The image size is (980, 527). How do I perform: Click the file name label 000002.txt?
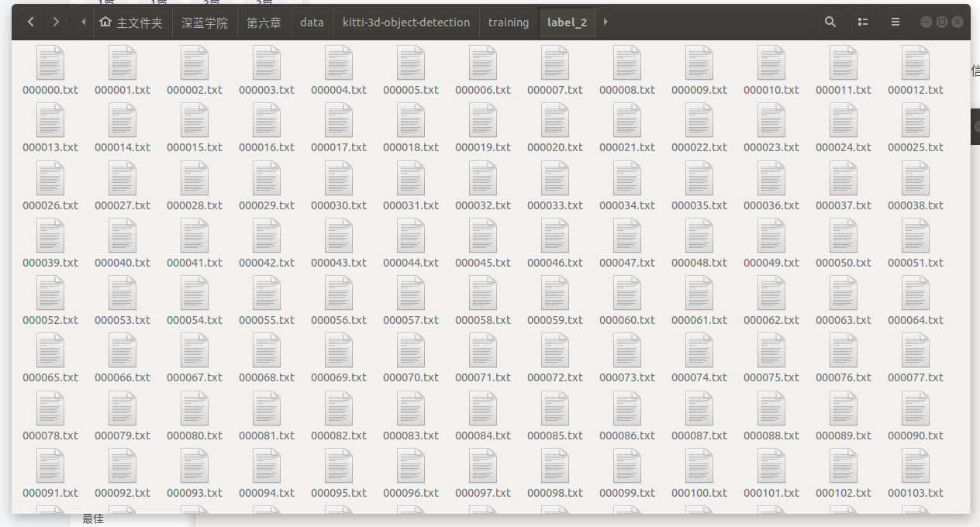point(195,90)
